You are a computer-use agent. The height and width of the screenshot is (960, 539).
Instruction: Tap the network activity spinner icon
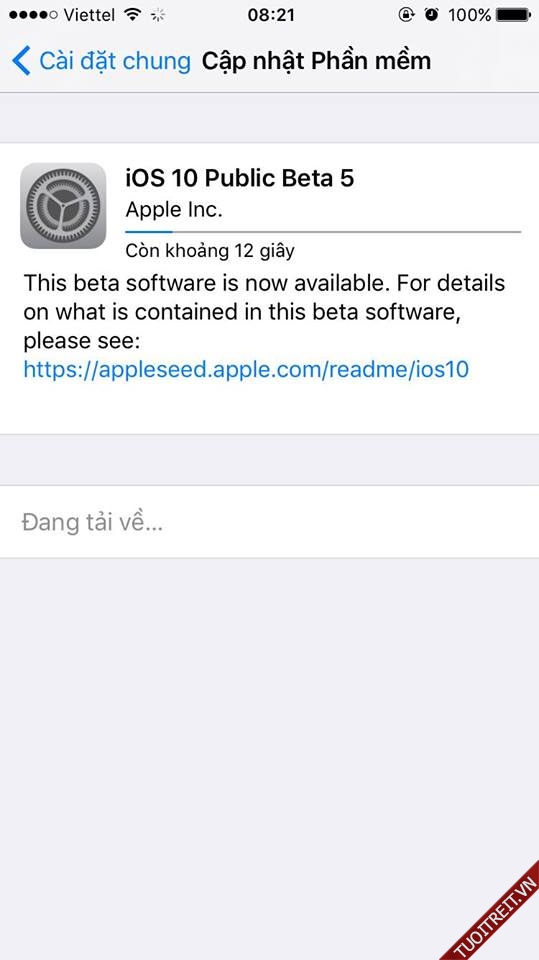pyautogui.click(x=158, y=15)
